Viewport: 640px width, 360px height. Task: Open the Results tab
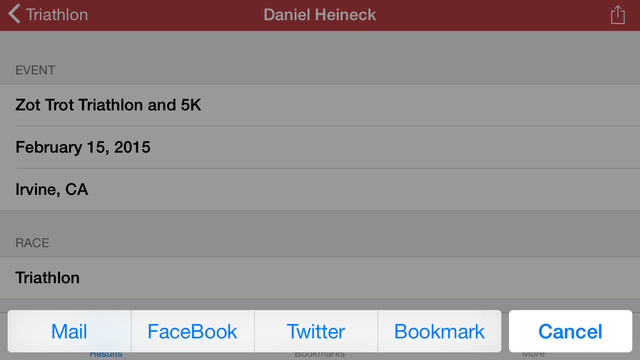click(106, 354)
